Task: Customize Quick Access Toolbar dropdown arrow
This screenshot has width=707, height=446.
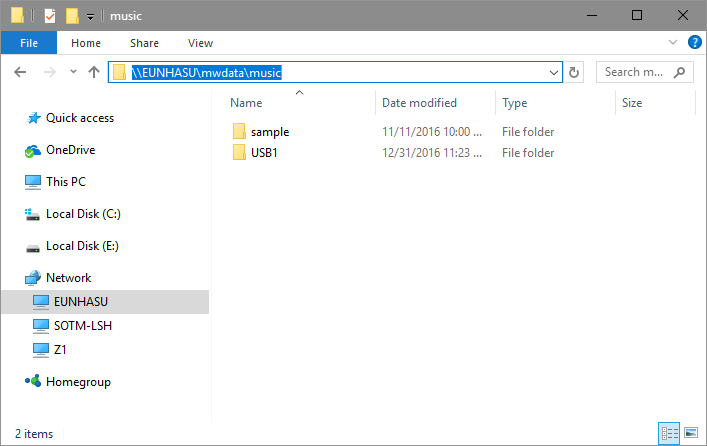Action: click(x=90, y=16)
